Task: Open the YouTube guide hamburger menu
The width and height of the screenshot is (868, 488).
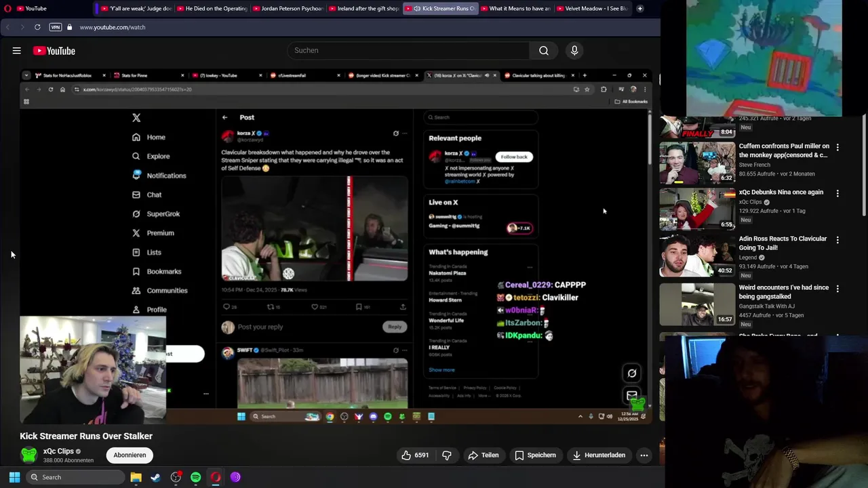Action: click(x=16, y=51)
